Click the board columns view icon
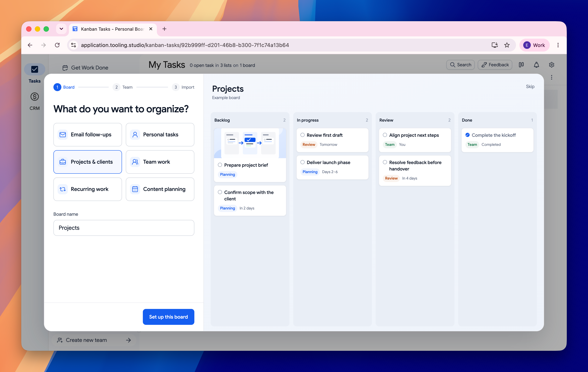This screenshot has height=372, width=588. (521, 65)
